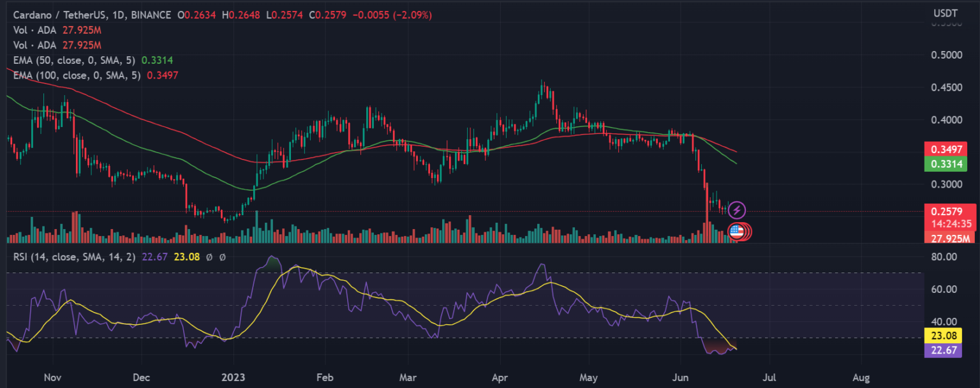
Task: Click the Apr label on time axis
Action: [x=500, y=377]
